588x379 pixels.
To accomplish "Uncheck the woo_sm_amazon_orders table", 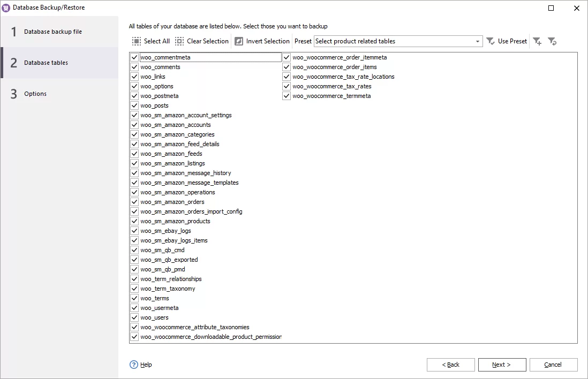I will pyautogui.click(x=134, y=202).
